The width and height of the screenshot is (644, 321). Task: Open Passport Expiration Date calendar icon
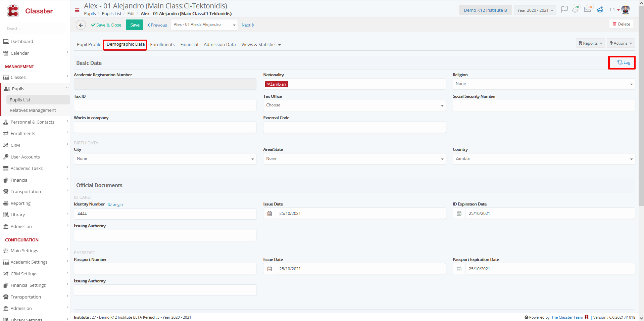(459, 269)
